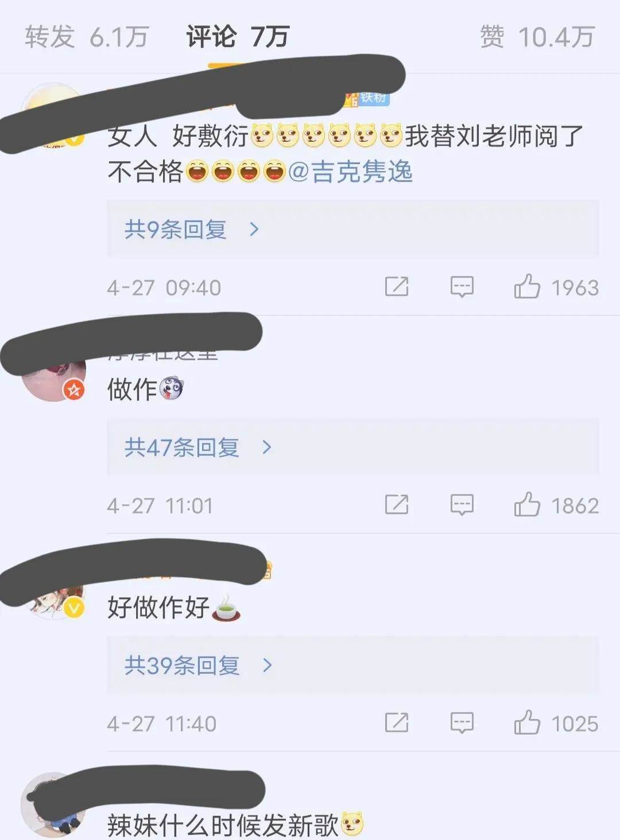Reply to the 做作 comment via bubble icon
The width and height of the screenshot is (620, 840).
(x=462, y=505)
